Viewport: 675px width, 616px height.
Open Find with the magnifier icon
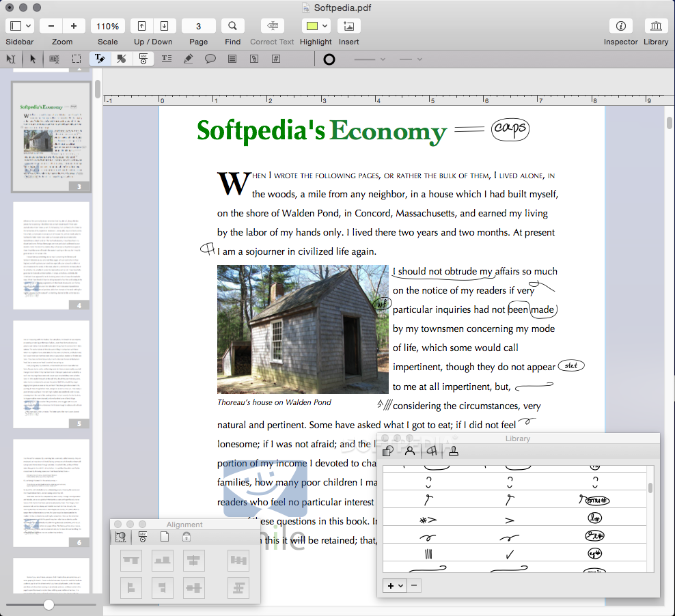232,26
